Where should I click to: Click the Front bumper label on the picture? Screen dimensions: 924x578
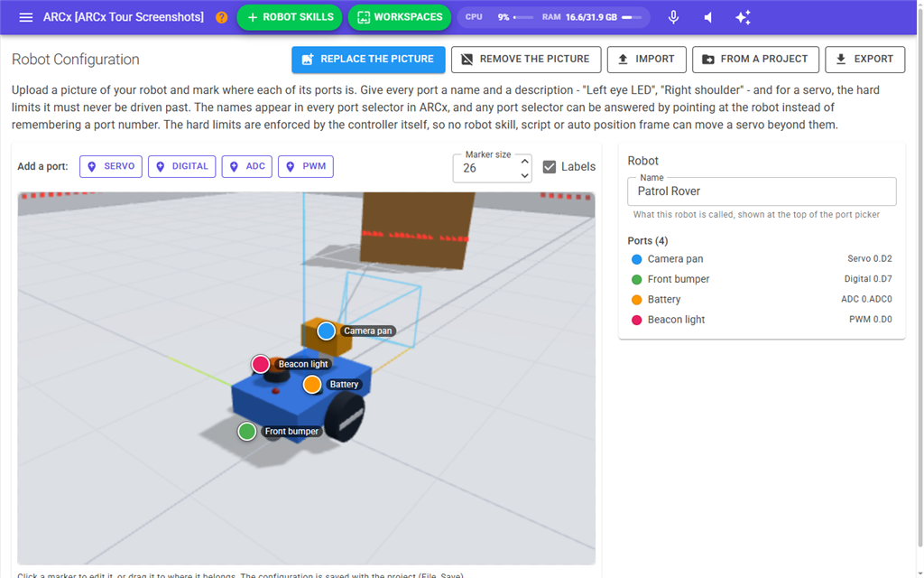click(x=291, y=431)
